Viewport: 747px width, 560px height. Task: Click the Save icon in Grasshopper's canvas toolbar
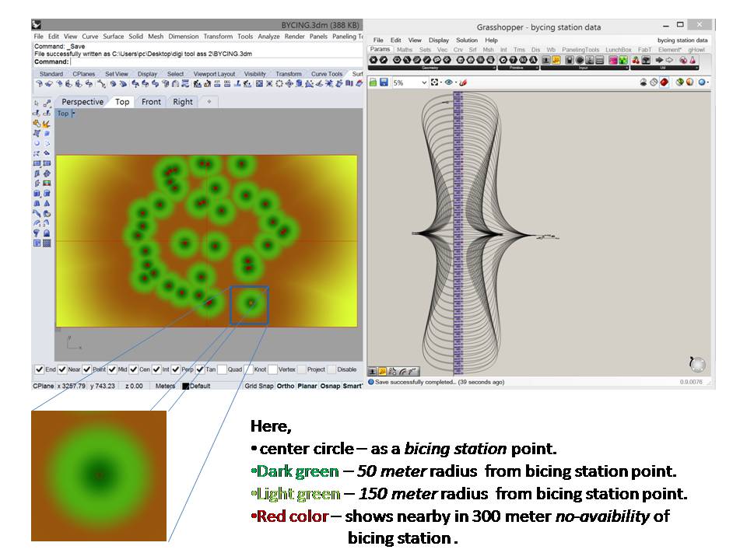click(x=382, y=81)
